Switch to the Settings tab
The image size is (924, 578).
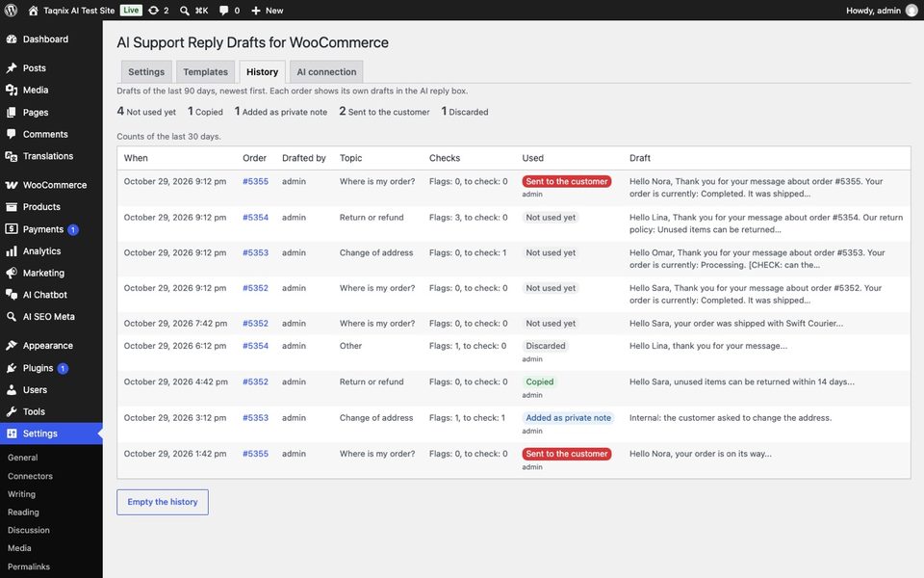pos(146,72)
